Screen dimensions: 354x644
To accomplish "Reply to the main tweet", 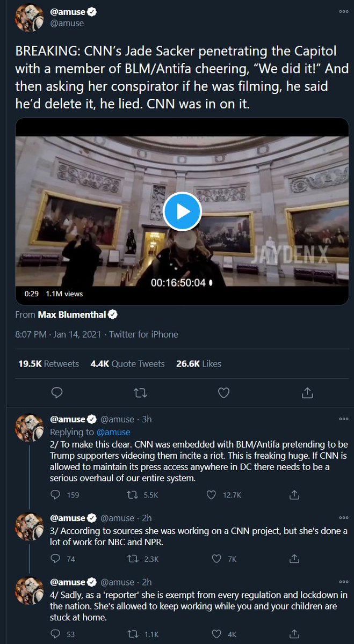I will 57,393.
